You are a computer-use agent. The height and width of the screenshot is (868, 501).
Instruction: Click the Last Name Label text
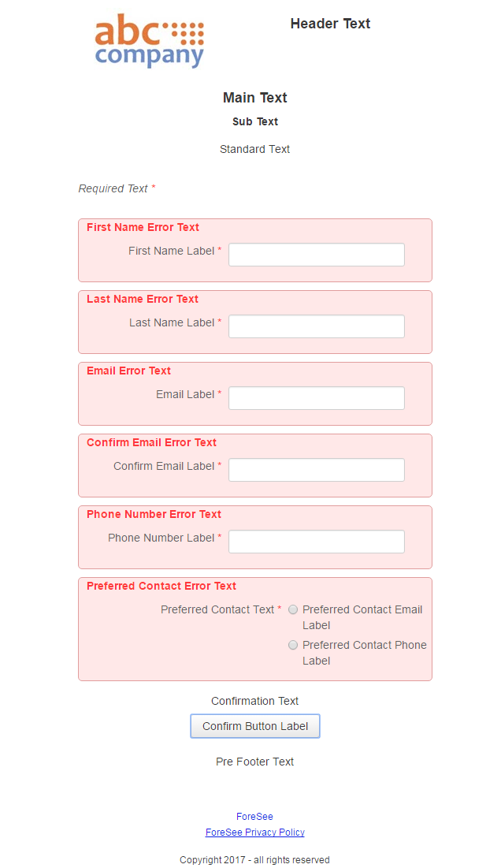pyautogui.click(x=172, y=322)
